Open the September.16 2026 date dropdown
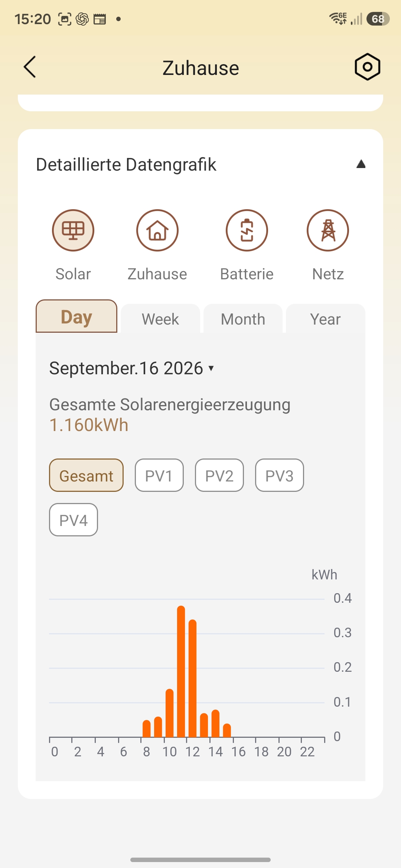 pyautogui.click(x=132, y=368)
